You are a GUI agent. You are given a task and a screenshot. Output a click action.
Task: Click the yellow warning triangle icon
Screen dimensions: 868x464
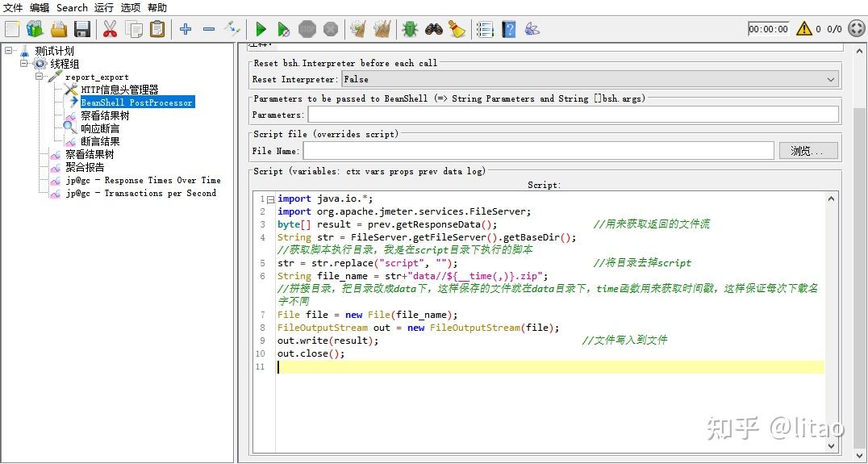803,28
